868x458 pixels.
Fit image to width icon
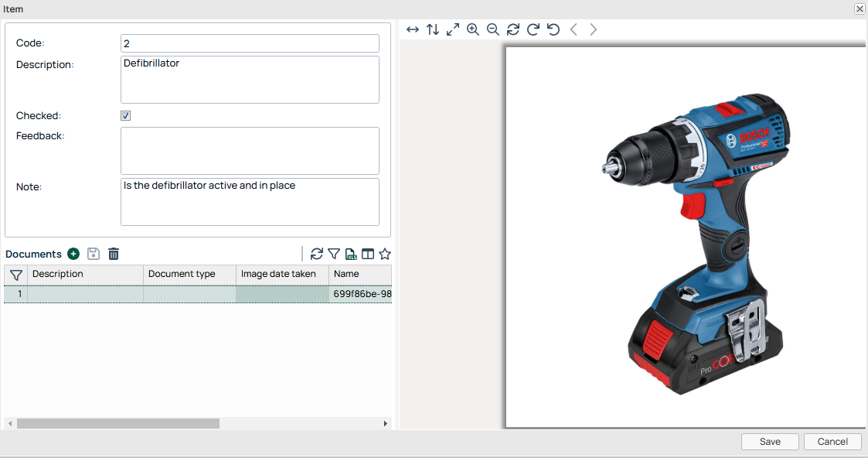pos(413,29)
